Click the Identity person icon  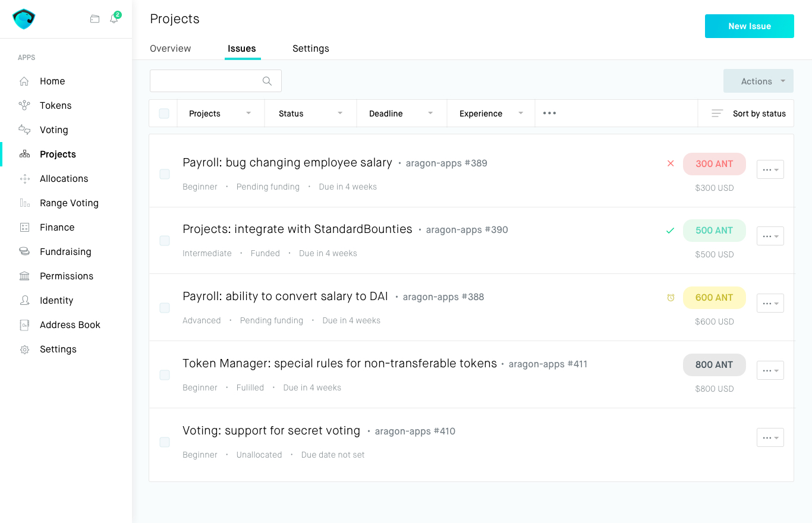coord(24,300)
